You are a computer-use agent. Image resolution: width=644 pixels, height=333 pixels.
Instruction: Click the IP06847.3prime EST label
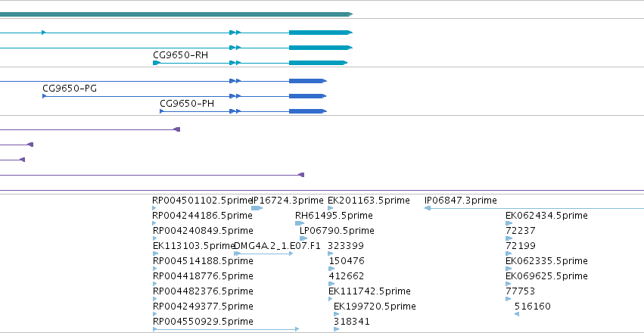pyautogui.click(x=460, y=201)
